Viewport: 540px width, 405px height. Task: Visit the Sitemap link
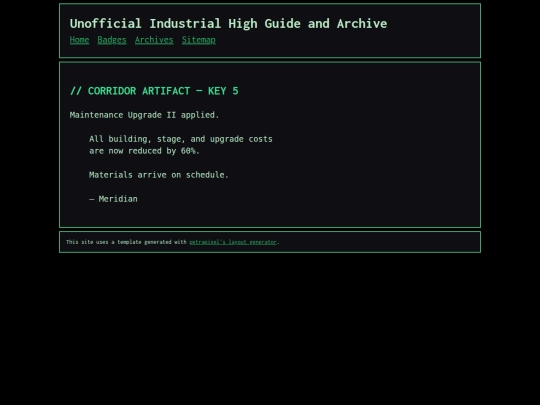tap(199, 40)
